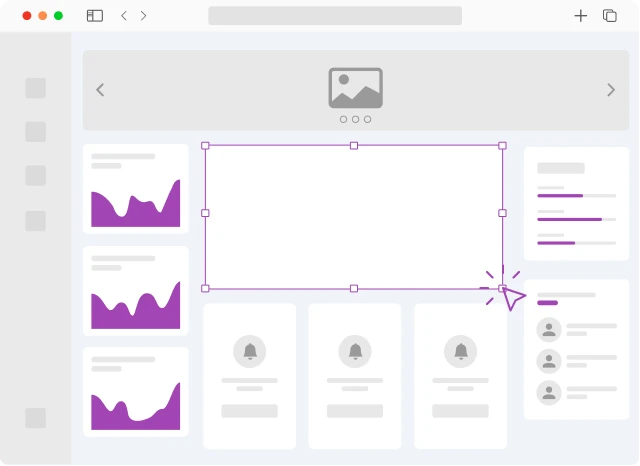Select the last carousel pagination dot
Screen dimensions: 640x466
(x=367, y=119)
